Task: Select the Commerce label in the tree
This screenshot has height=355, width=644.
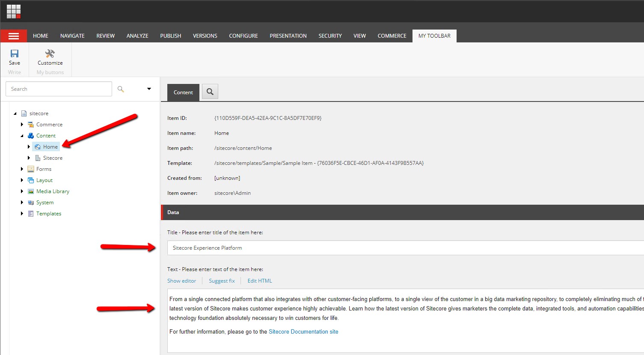Action: [49, 125]
